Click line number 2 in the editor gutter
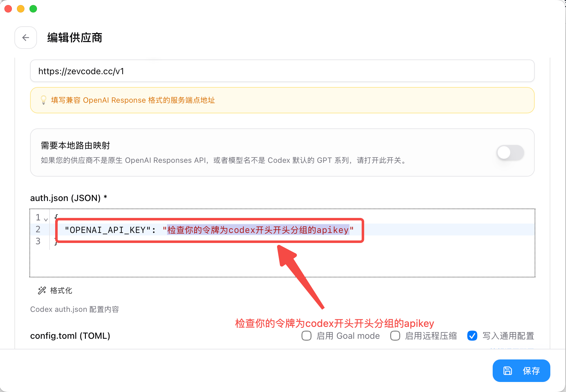 38,229
